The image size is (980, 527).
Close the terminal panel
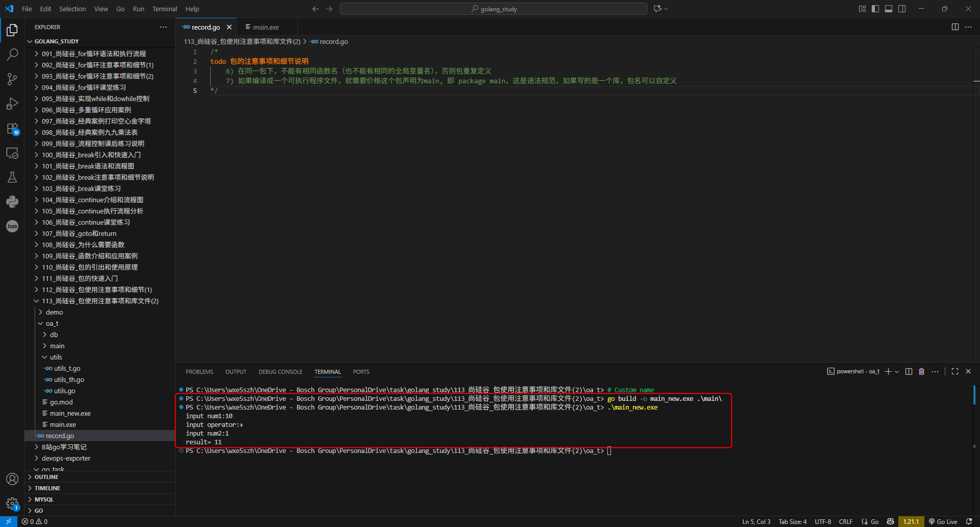coord(968,372)
